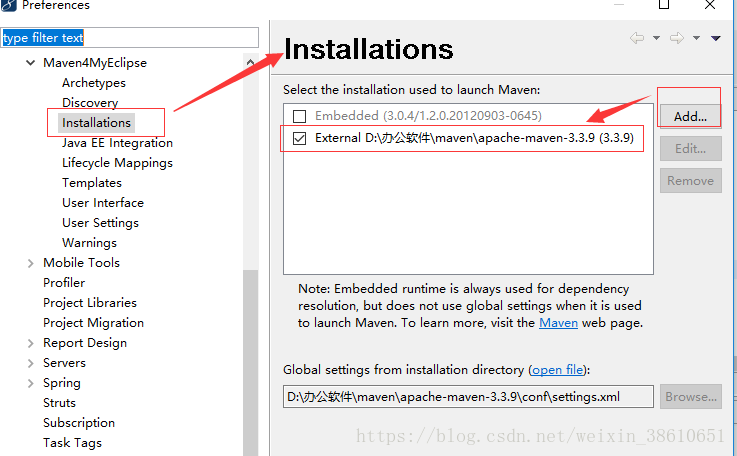Select Struts in the tree
The height and width of the screenshot is (456, 737).
click(x=59, y=403)
